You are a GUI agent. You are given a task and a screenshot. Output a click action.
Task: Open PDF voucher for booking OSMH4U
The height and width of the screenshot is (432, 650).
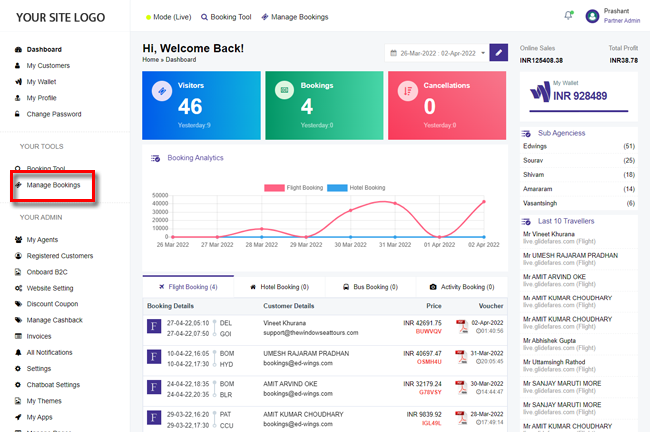point(461,358)
